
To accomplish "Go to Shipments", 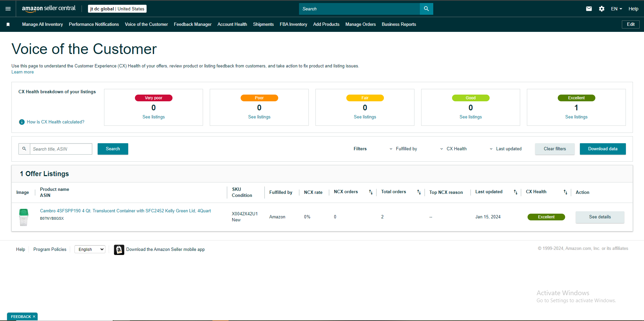I will coord(263,24).
